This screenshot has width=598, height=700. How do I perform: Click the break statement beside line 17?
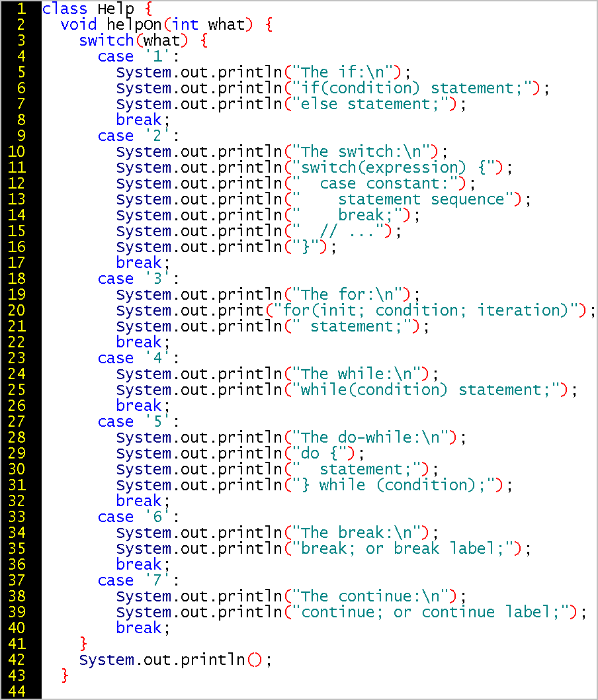143,263
